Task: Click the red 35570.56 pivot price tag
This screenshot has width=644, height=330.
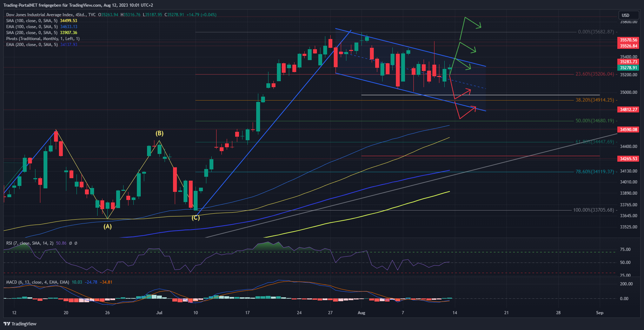Action: click(628, 40)
